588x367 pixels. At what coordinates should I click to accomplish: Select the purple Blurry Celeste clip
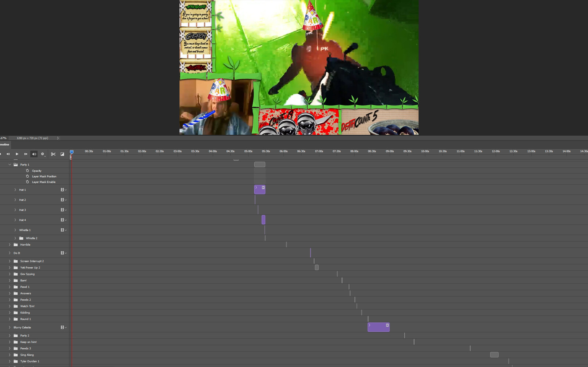click(379, 327)
